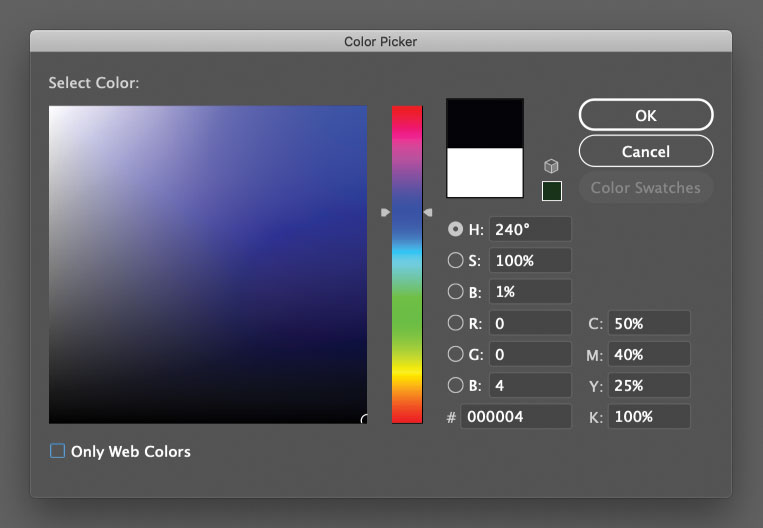Click the original white color preview swatch
763x528 pixels.
tap(485, 173)
